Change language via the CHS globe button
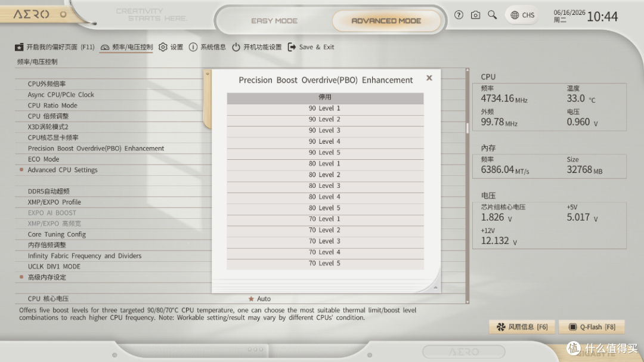 coord(522,15)
